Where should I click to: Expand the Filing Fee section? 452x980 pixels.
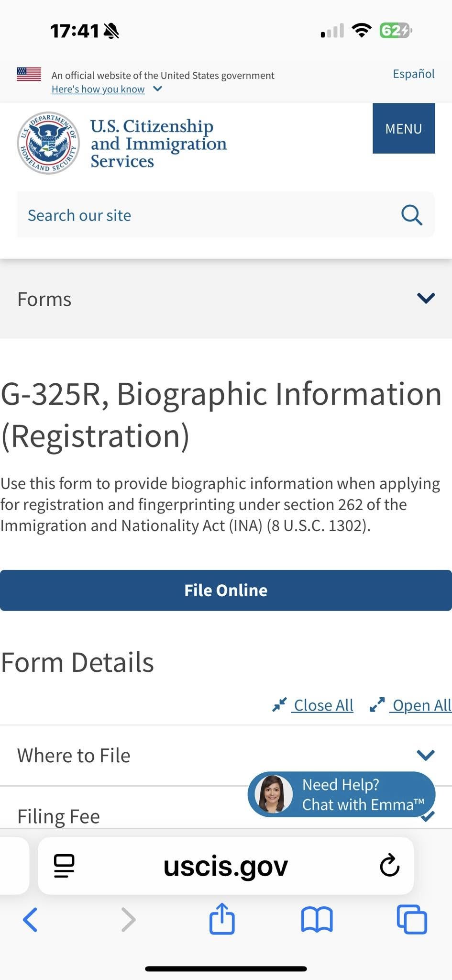coord(58,816)
